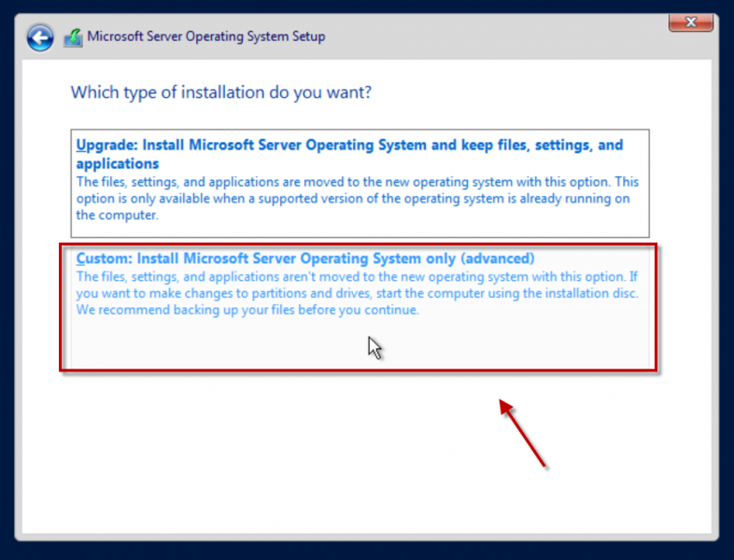Close the Setup window with X

tap(691, 22)
